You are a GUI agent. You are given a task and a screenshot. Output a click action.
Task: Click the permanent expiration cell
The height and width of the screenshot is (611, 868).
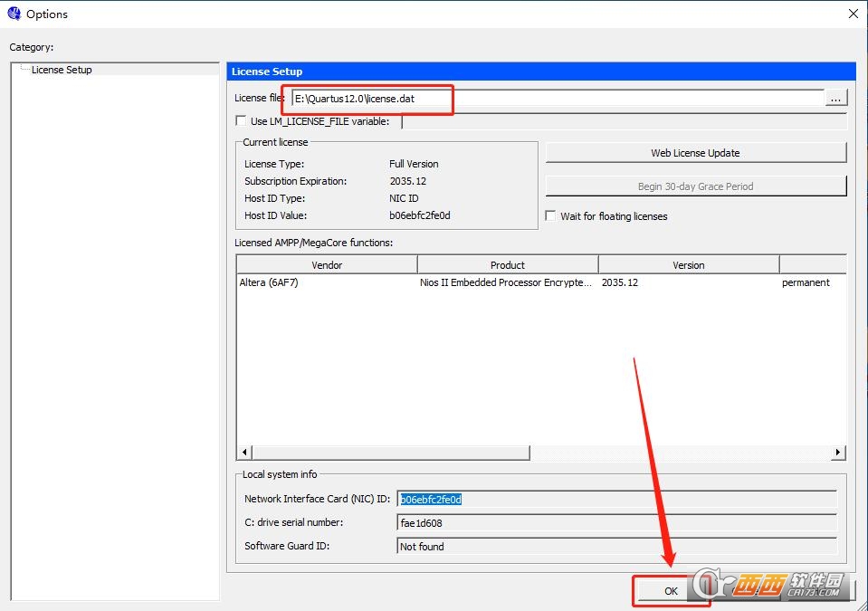[x=806, y=282]
